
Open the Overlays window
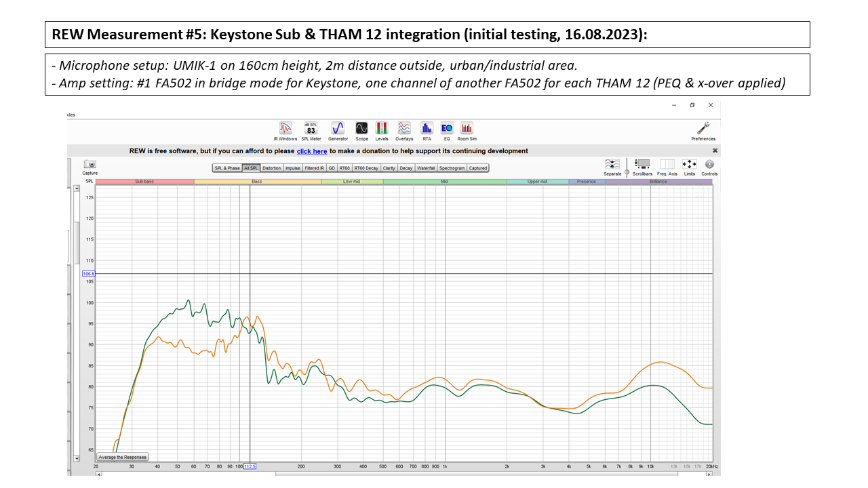click(404, 131)
